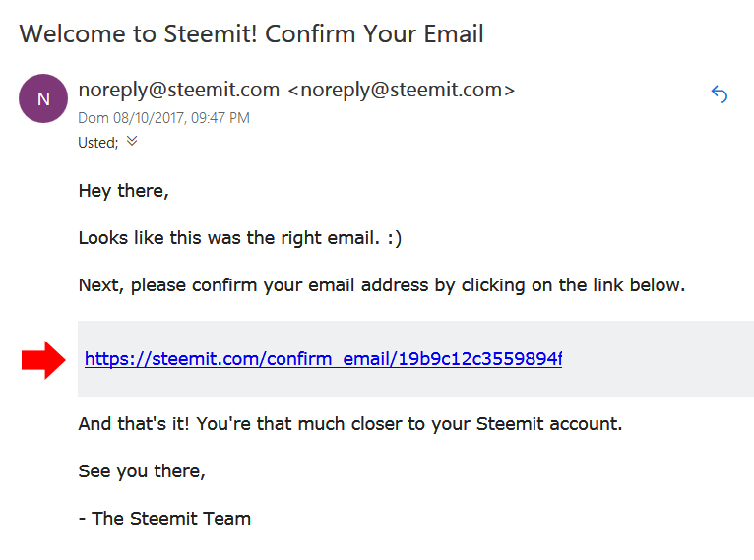Click the 'See you there,' line
Screen dimensions: 754x560
[x=142, y=471]
